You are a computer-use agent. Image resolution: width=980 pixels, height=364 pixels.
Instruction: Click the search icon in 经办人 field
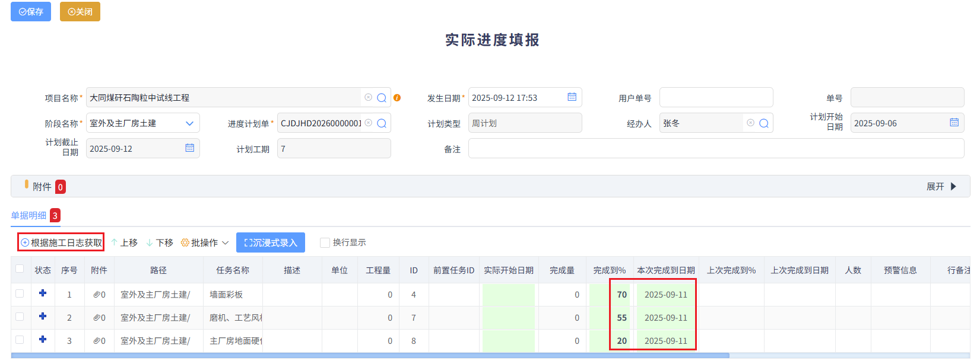click(764, 123)
